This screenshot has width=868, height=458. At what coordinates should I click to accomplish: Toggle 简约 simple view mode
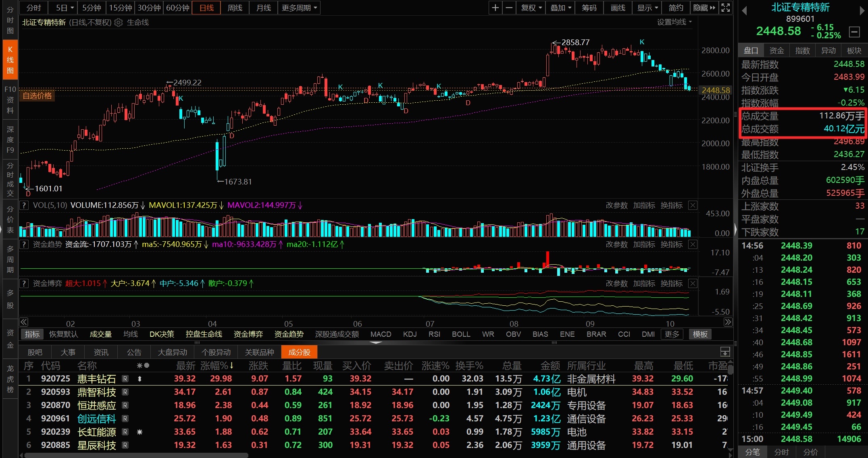(x=676, y=8)
